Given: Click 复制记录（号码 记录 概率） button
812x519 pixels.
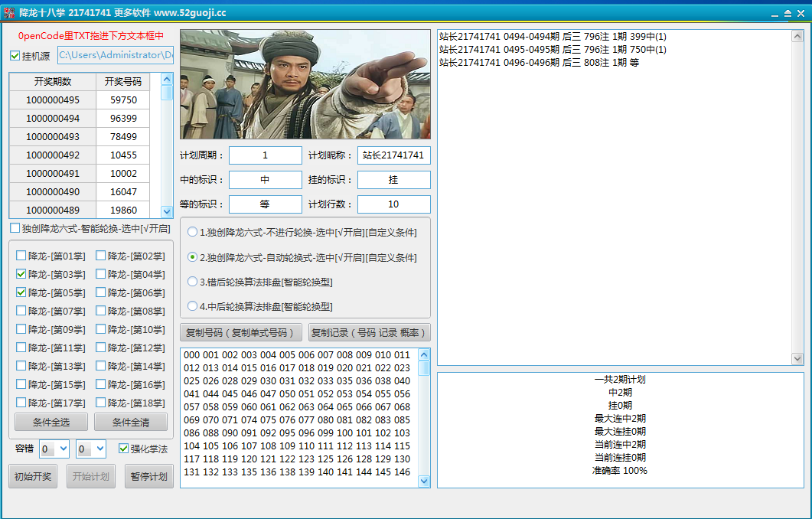Looking at the screenshot, I should click(x=369, y=332).
